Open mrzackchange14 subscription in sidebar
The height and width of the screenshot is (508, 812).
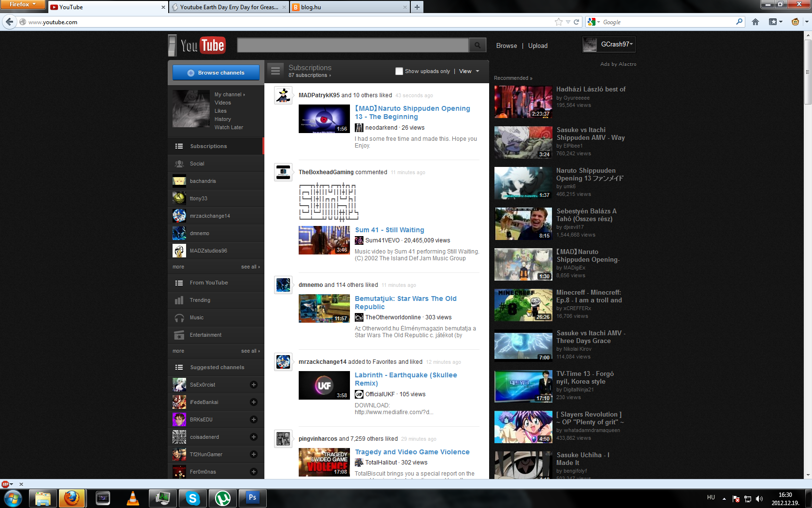216,216
